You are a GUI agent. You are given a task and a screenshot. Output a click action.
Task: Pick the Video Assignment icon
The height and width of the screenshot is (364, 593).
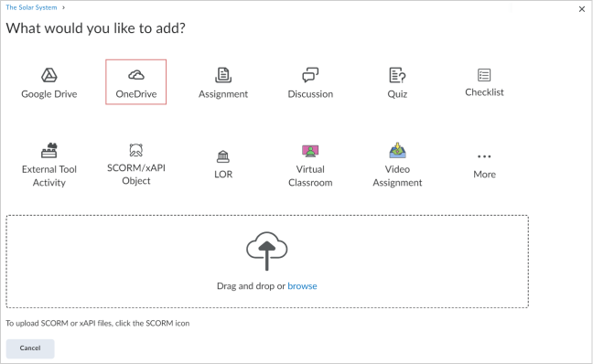[x=397, y=150]
